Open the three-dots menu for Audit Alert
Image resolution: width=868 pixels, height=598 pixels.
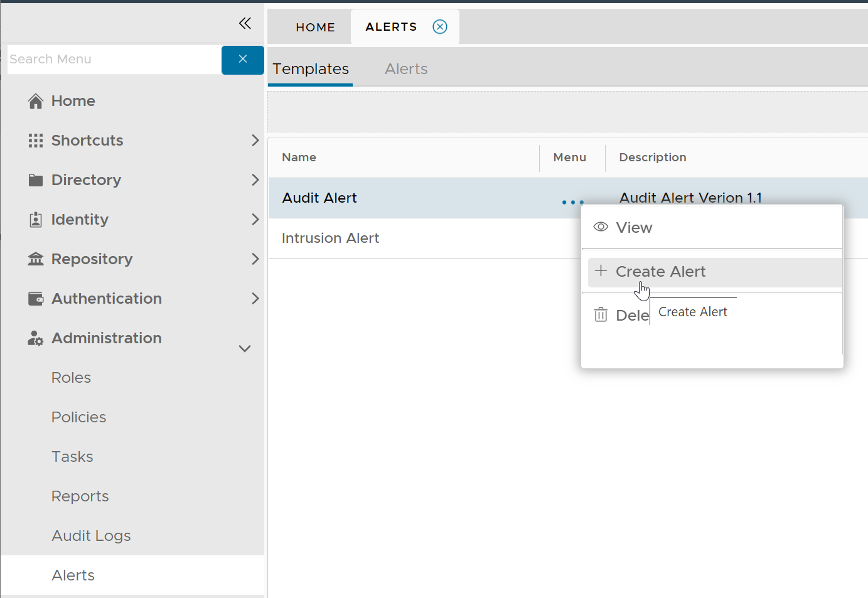click(x=572, y=202)
